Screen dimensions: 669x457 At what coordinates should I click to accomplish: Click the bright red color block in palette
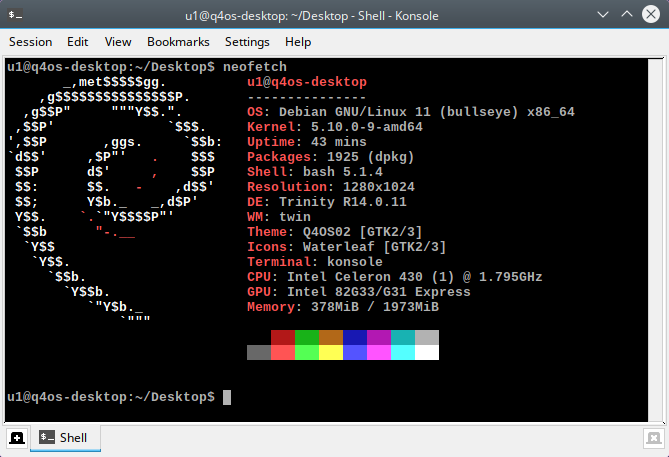coord(283,352)
